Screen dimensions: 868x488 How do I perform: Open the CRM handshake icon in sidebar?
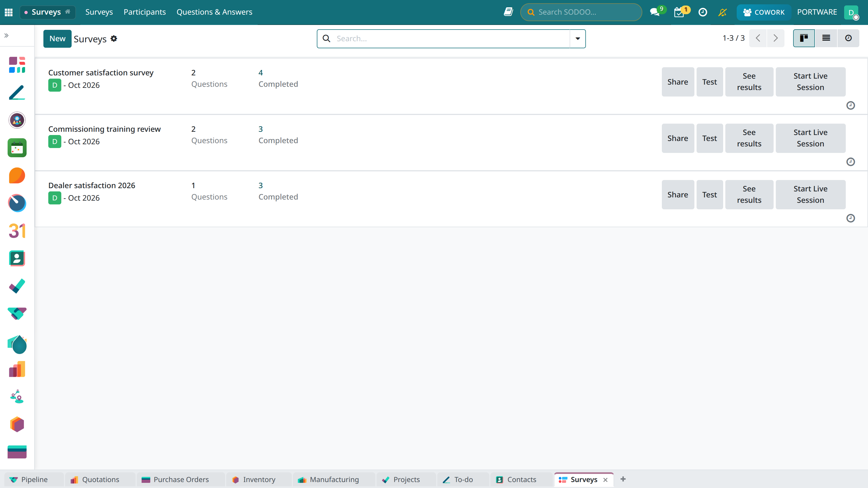click(17, 314)
